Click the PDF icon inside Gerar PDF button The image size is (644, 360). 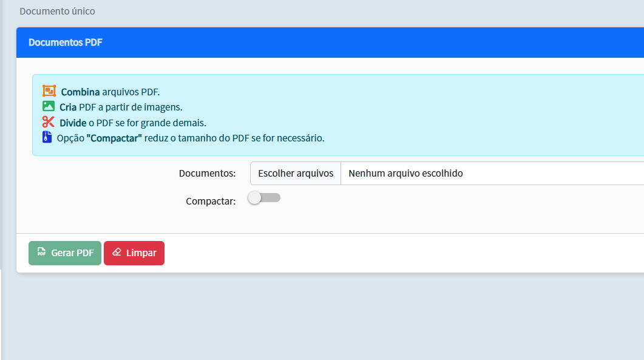click(x=42, y=253)
